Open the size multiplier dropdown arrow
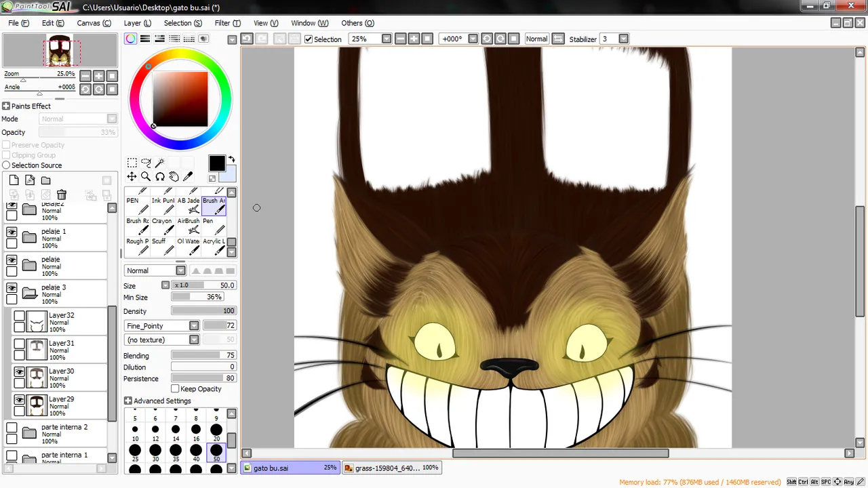868x488 pixels. coord(165,285)
